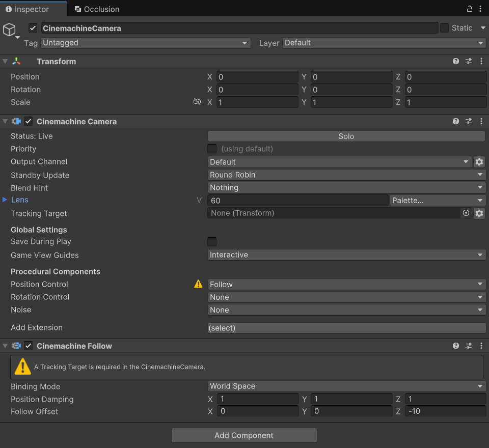Toggle the inspector lock icon
This screenshot has width=489, height=448.
[x=469, y=9]
